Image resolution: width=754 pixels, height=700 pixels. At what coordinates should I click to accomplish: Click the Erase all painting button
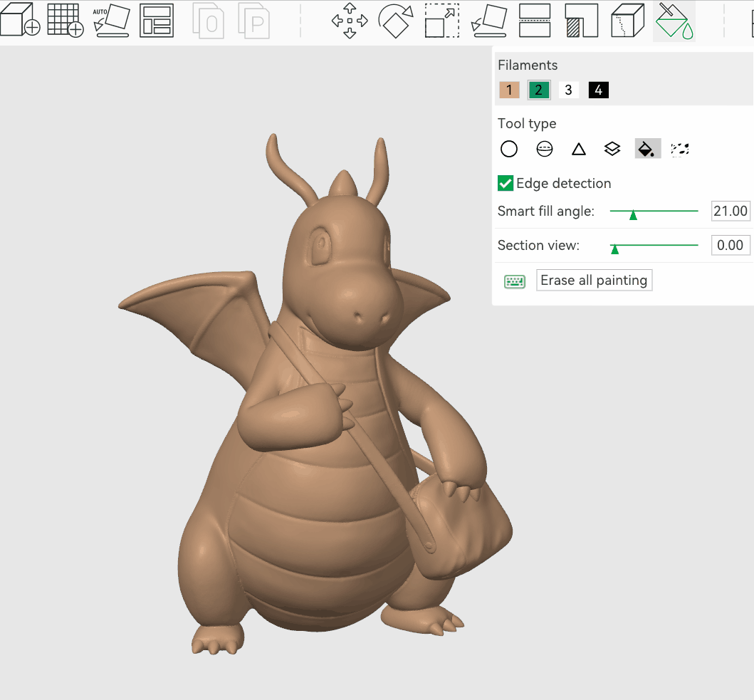point(594,280)
